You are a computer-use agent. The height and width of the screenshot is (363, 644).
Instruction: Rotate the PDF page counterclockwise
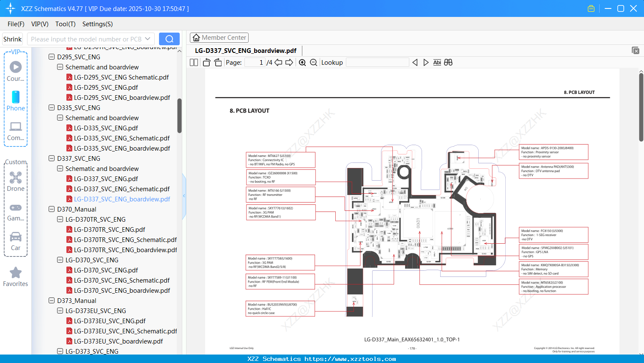point(206,62)
